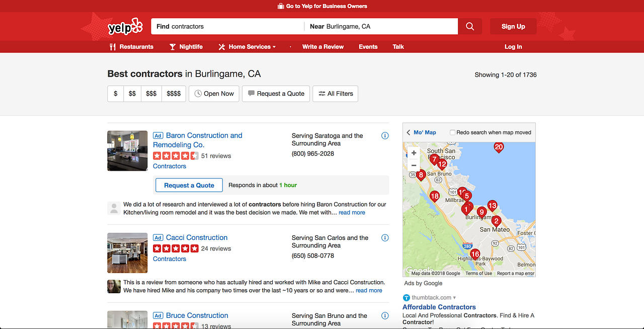Select map pin number 2

[496, 221]
